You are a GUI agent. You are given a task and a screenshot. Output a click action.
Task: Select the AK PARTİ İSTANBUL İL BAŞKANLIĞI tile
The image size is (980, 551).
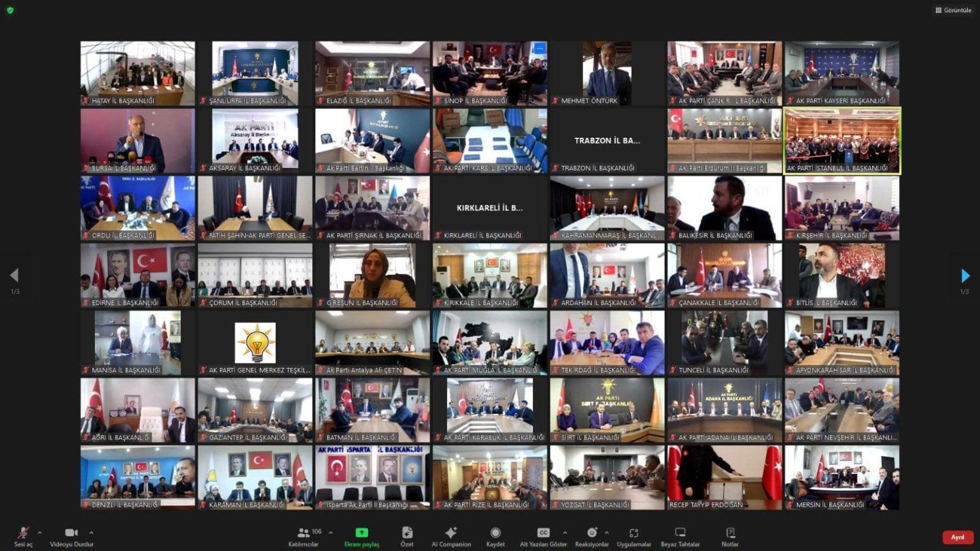pos(842,141)
